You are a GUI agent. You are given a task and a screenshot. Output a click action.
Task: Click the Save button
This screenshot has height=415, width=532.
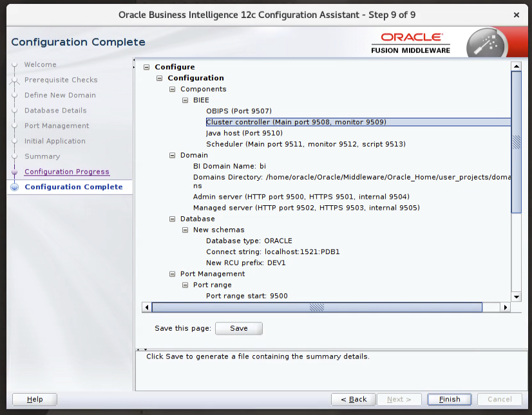239,328
